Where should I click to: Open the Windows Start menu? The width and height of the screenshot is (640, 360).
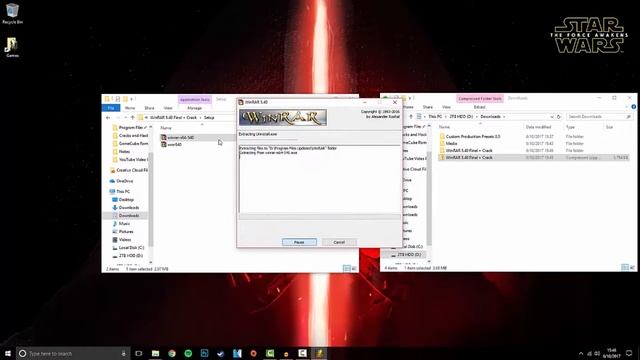point(7,353)
